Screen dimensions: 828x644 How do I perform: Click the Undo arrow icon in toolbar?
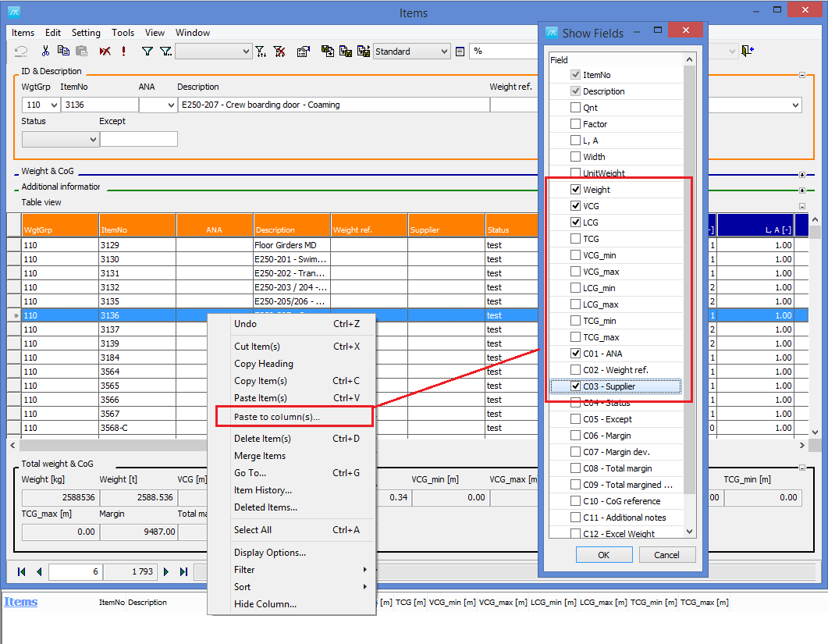(21, 51)
